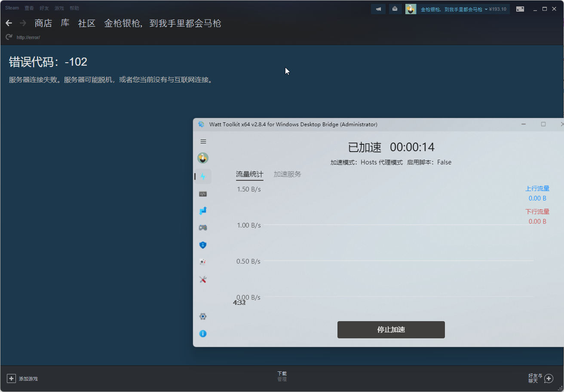Screen dimensions: 564x392
Task: Select the lightning acceleration icon in sidebar
Action: click(203, 176)
